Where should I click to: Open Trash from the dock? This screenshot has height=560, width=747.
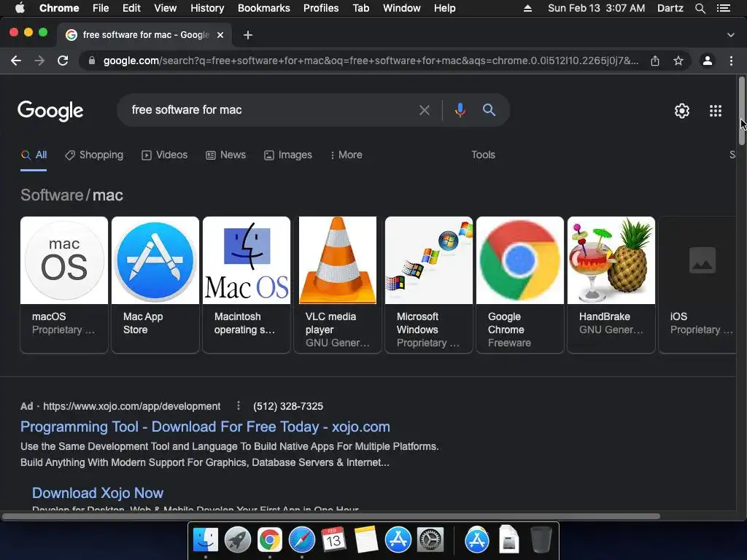coord(541,540)
